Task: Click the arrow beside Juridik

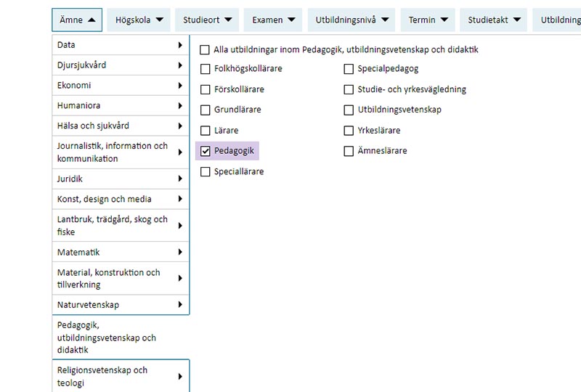Action: pyautogui.click(x=179, y=179)
